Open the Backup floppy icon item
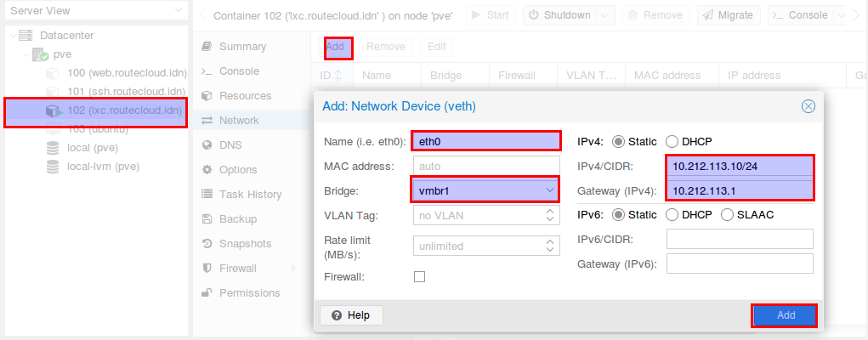This screenshot has height=340, width=868. click(x=207, y=218)
